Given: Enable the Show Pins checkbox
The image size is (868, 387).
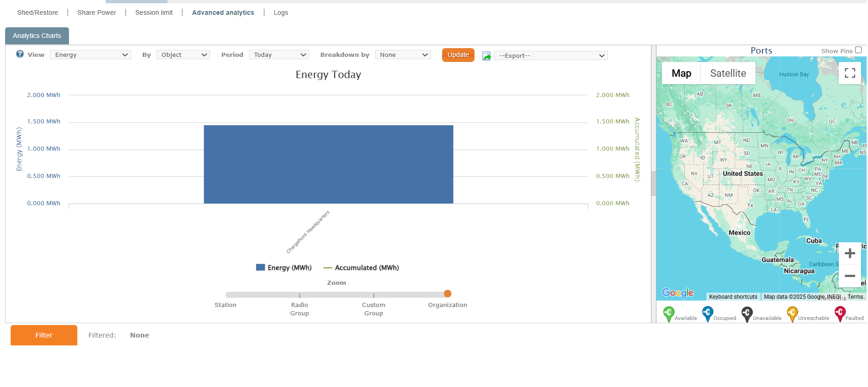Looking at the screenshot, I should click(858, 50).
